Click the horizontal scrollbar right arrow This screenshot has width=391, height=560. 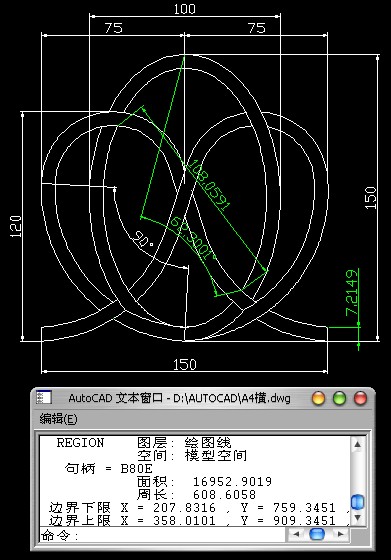(x=341, y=534)
